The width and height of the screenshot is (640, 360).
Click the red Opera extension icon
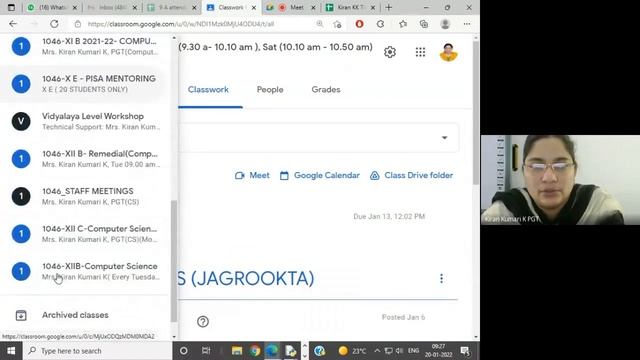(x=359, y=24)
